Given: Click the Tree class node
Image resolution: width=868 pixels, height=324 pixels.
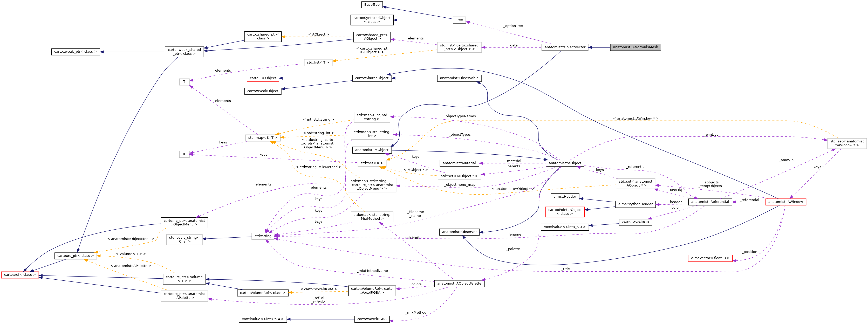Looking at the screenshot, I should pos(459,20).
